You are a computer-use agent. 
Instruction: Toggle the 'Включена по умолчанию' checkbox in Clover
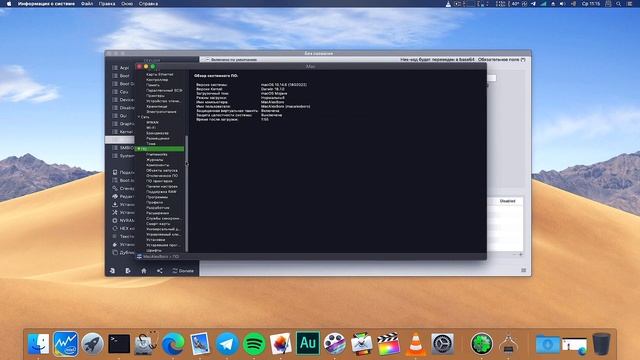[207, 60]
